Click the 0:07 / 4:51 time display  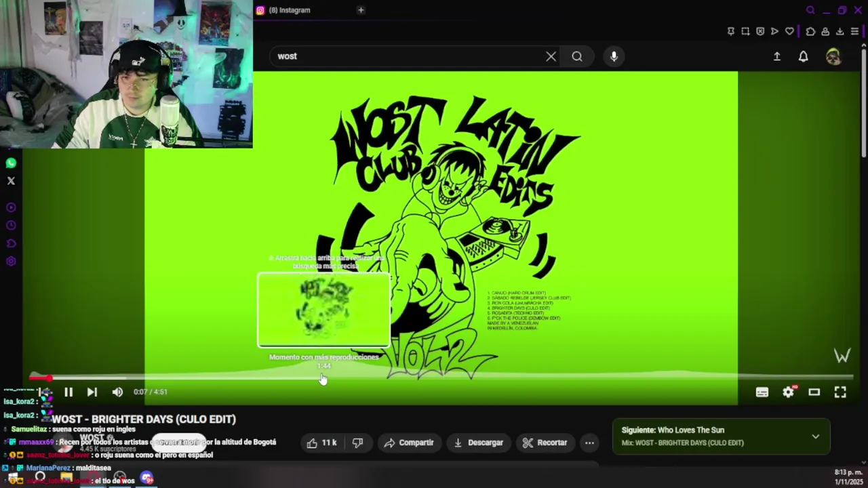tap(151, 392)
